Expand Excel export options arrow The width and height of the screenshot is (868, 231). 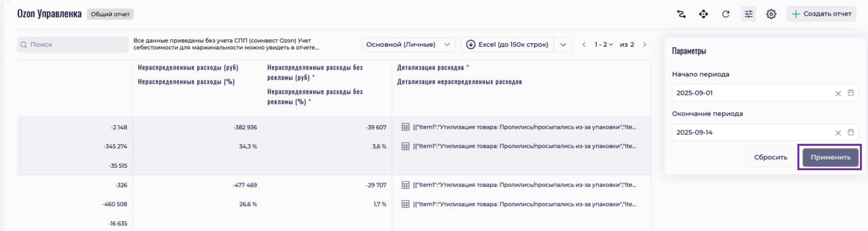point(563,45)
